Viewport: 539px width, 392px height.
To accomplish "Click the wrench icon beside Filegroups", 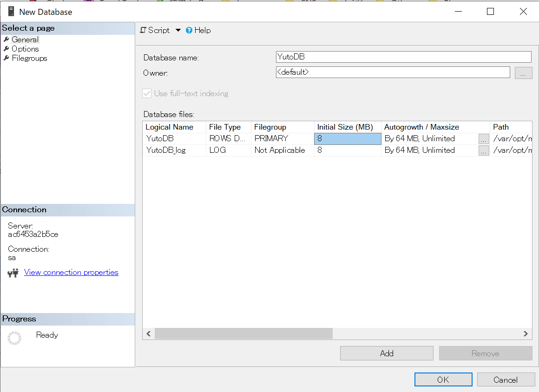I will [7, 58].
